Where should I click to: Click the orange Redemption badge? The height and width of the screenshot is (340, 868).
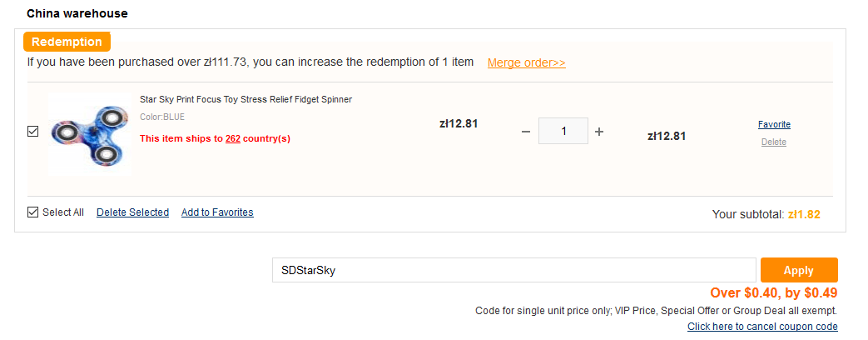pyautogui.click(x=67, y=42)
